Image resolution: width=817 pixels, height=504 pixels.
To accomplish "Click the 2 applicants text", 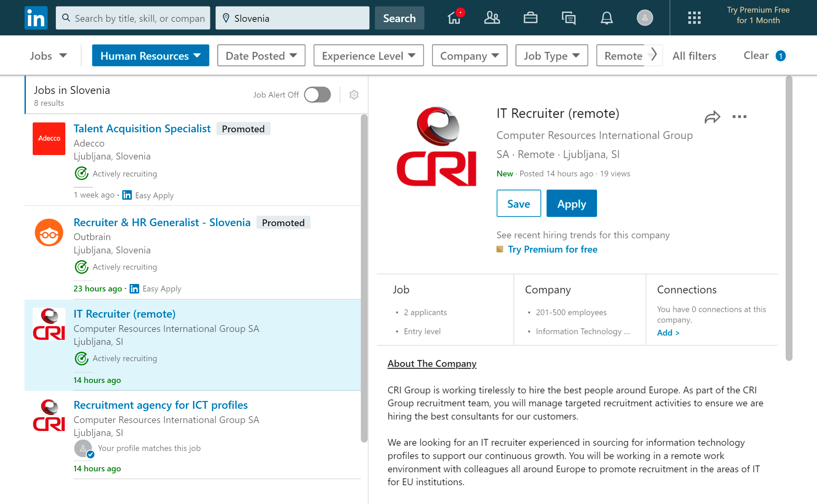I will 425,312.
